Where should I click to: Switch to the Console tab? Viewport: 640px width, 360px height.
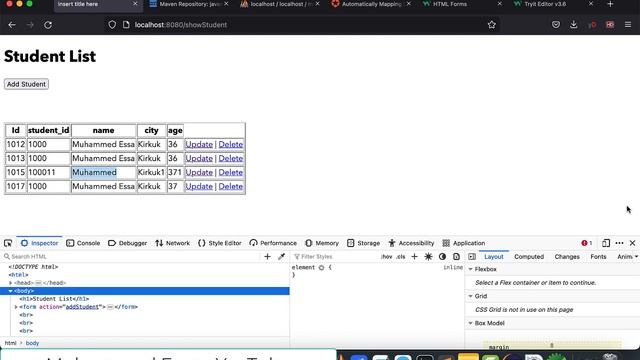(x=83, y=243)
